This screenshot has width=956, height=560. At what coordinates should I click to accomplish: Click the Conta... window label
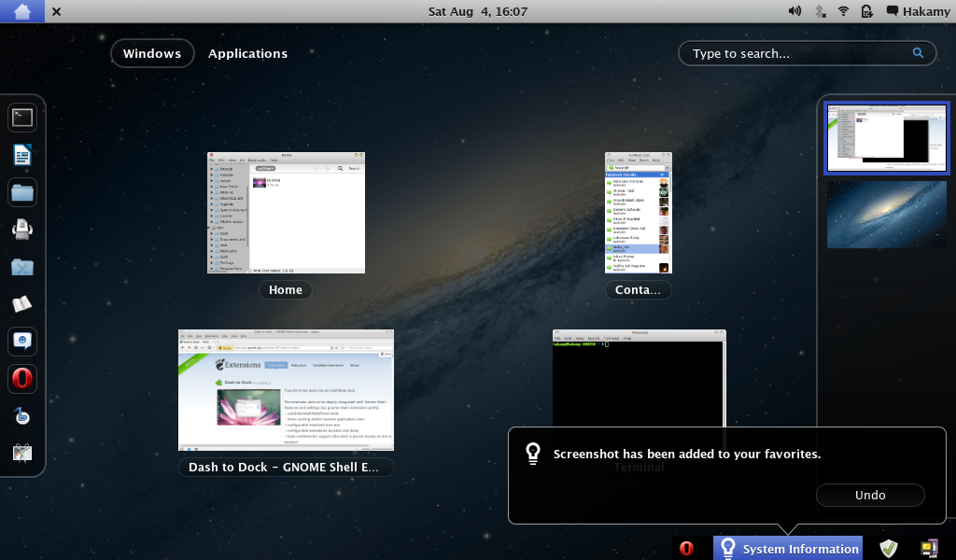(x=638, y=290)
